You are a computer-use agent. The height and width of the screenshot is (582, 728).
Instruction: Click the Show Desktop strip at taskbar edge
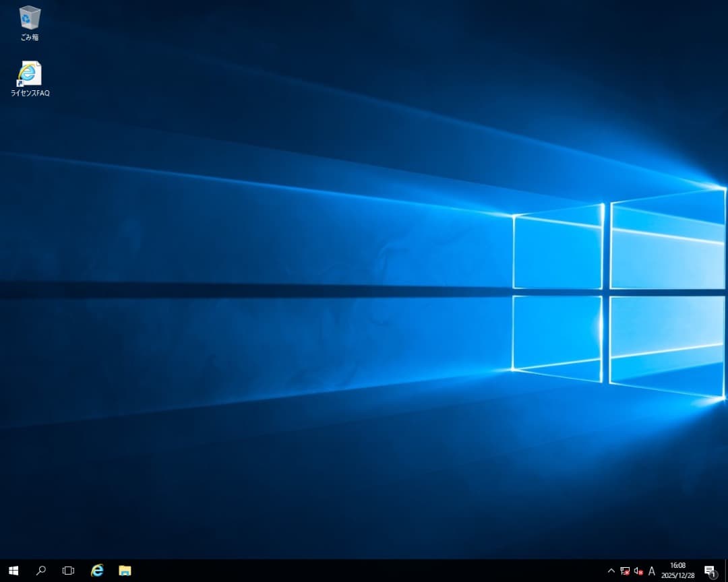tap(726, 571)
